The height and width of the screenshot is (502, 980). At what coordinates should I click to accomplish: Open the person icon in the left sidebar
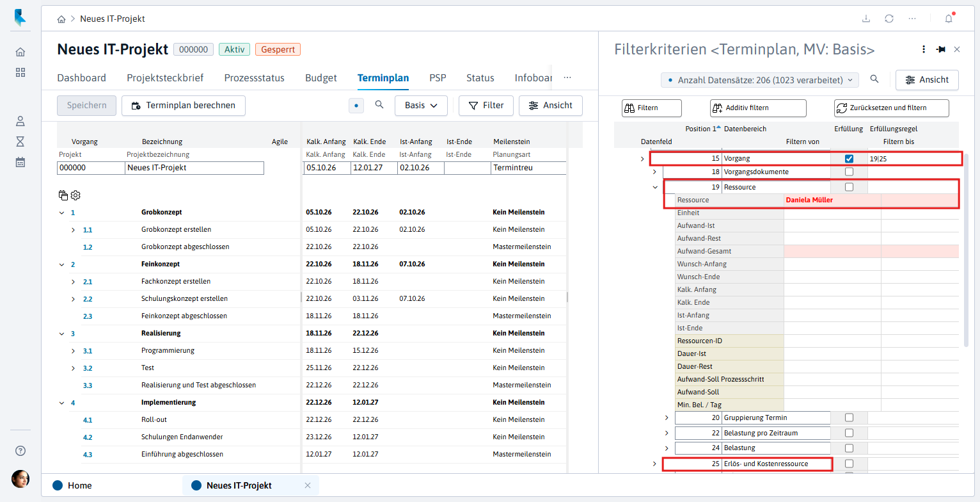click(20, 120)
